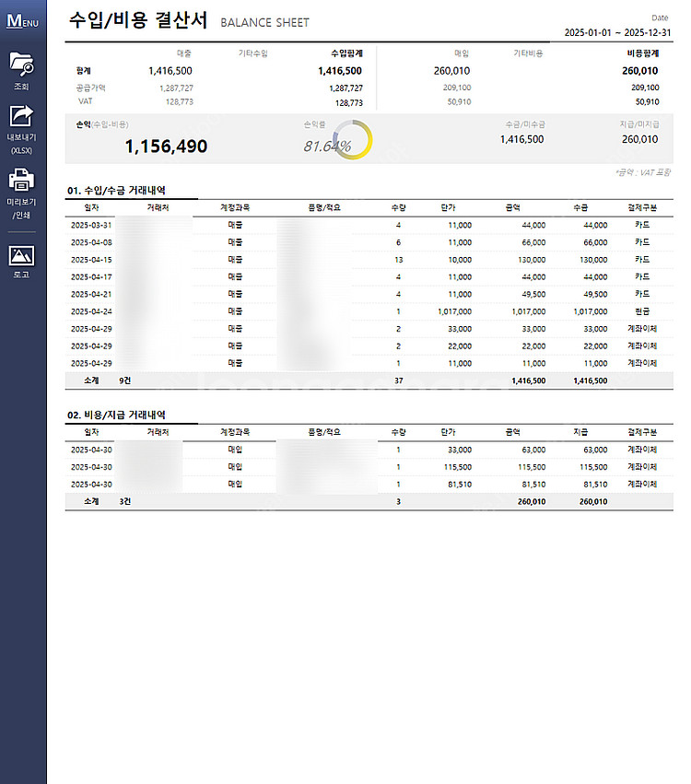Viewport: 691px width, 784px height.
Task: Click the 일자 header in income table
Action: point(91,207)
